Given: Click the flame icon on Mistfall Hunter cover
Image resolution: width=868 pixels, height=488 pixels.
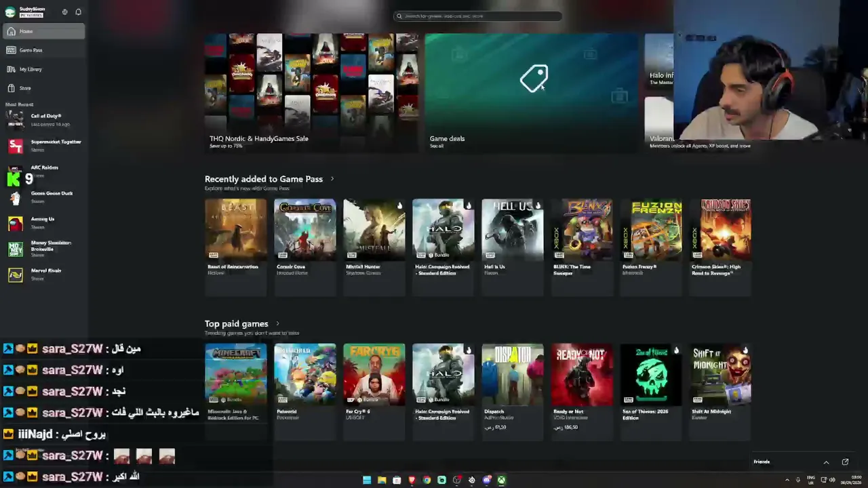Looking at the screenshot, I should pos(399,205).
